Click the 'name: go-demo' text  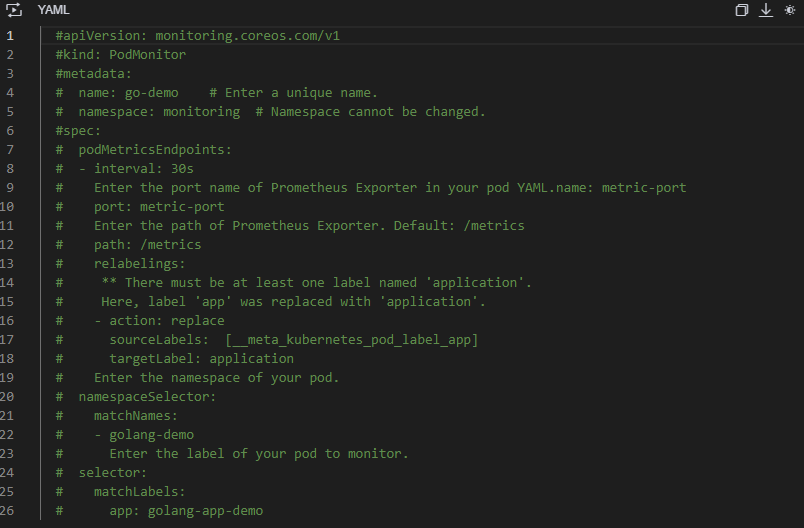point(128,93)
